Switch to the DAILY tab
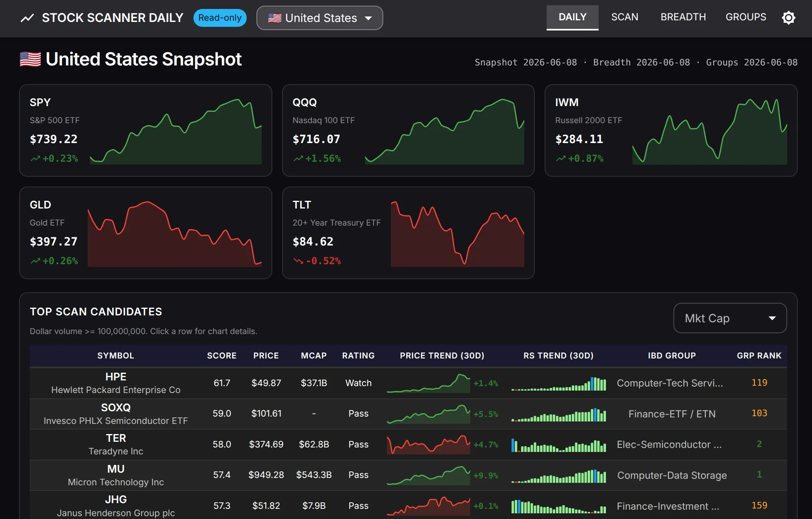Viewport: 812px width, 519px height. coord(572,17)
